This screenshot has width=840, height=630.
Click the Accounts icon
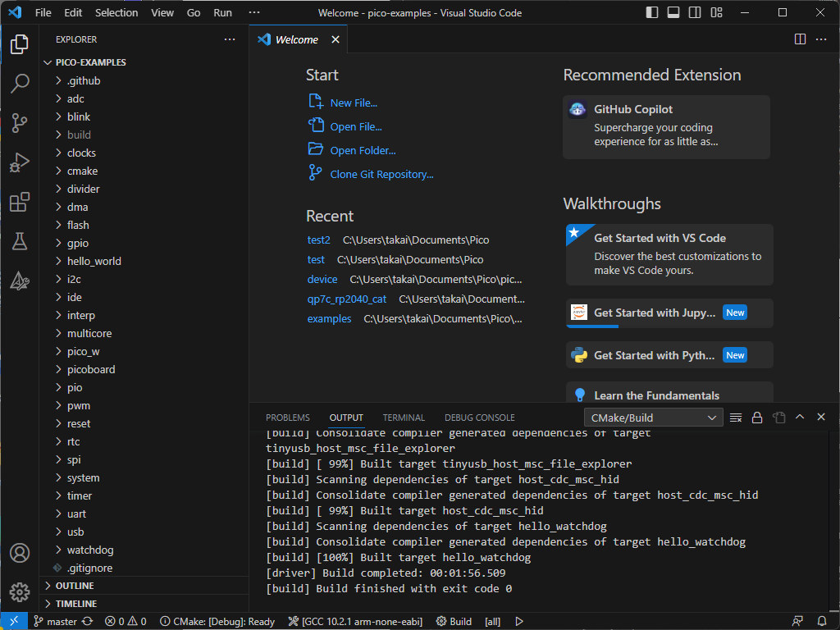(20, 552)
